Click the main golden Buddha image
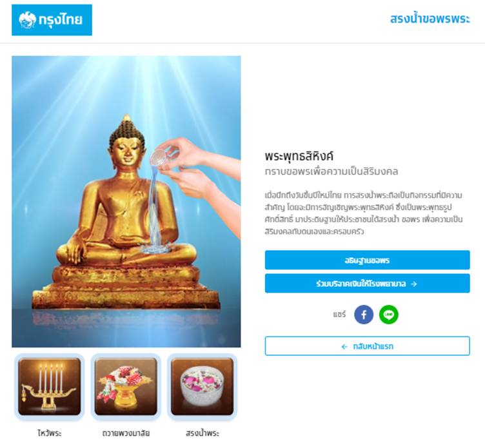Image resolution: width=485 pixels, height=448 pixels. (x=126, y=202)
